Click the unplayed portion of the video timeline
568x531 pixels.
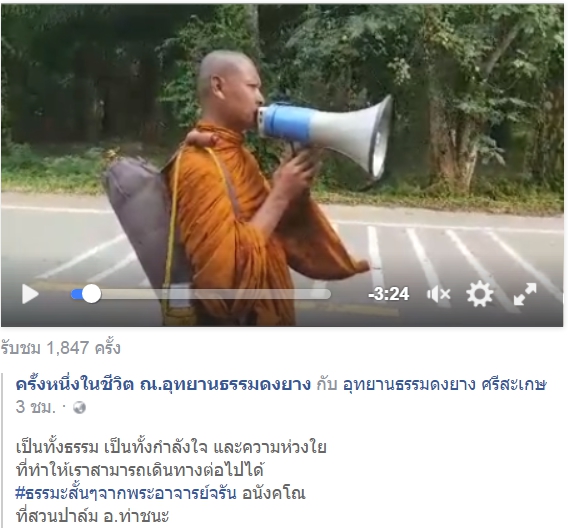[216, 294]
